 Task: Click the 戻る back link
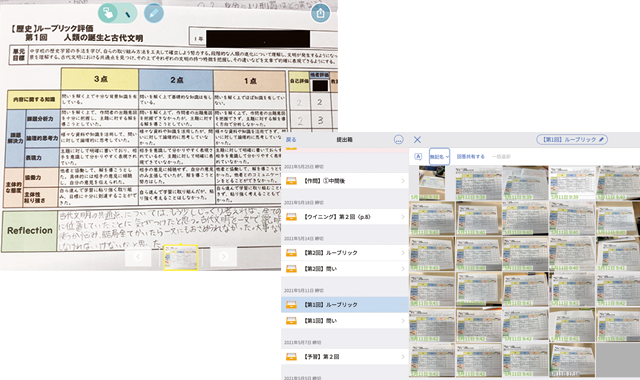(291, 140)
